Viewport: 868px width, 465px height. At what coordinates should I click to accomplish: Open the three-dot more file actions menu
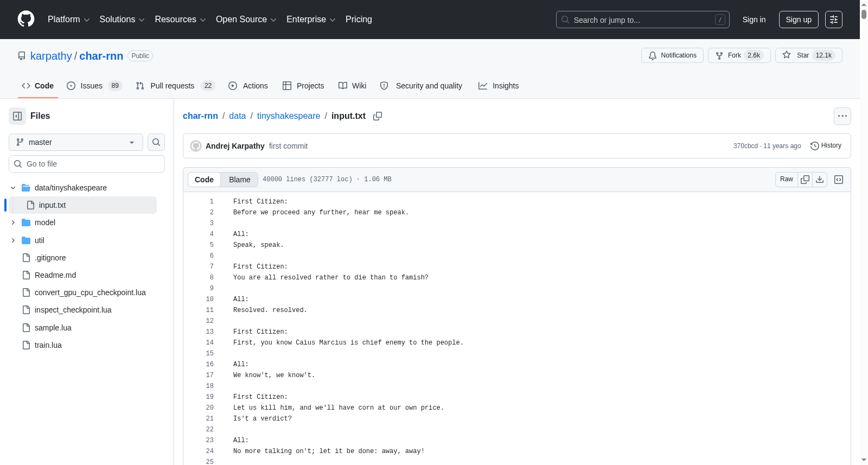(x=842, y=116)
